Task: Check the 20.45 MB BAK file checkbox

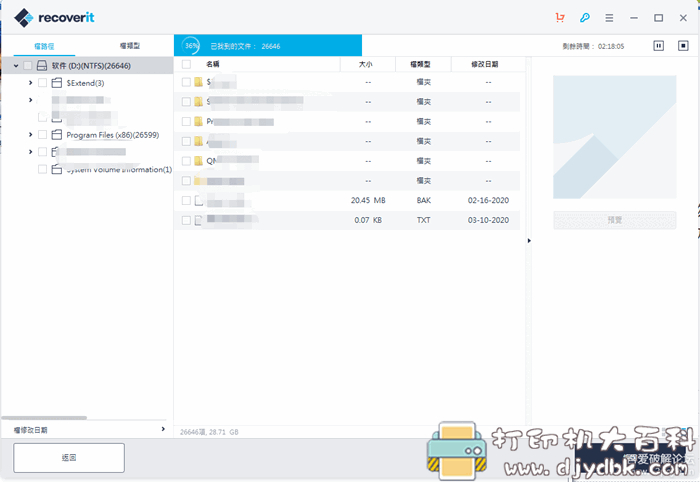Action: click(186, 200)
